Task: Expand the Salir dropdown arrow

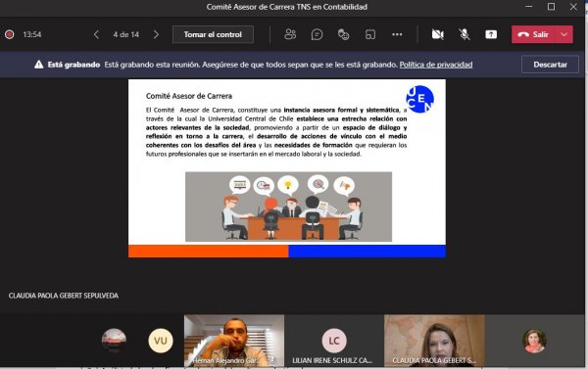Action: [564, 34]
